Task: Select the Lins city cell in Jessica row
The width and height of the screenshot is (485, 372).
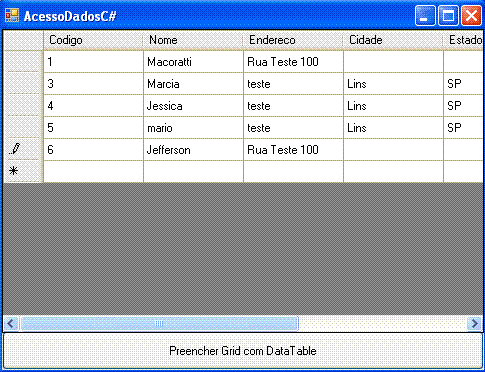Action: (x=393, y=105)
